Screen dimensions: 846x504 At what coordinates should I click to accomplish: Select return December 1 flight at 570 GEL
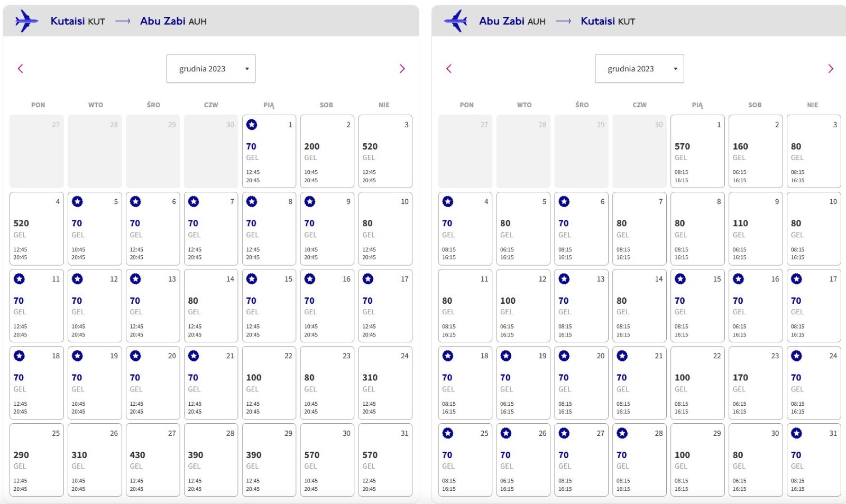tap(697, 152)
